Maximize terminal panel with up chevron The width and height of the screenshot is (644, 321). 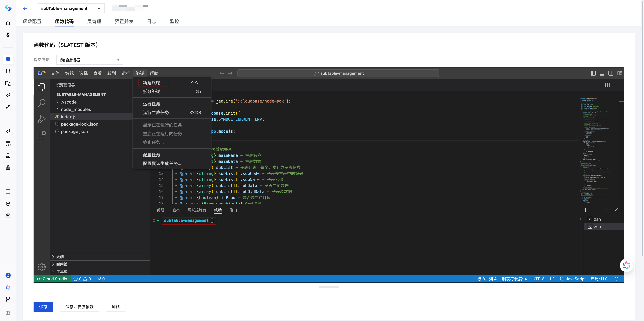pos(607,210)
